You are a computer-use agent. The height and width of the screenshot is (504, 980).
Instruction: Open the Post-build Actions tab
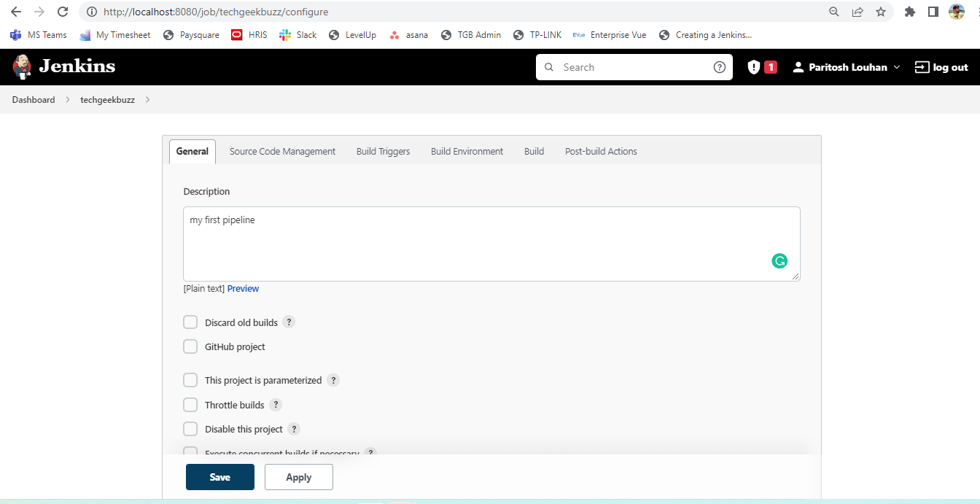click(x=601, y=152)
